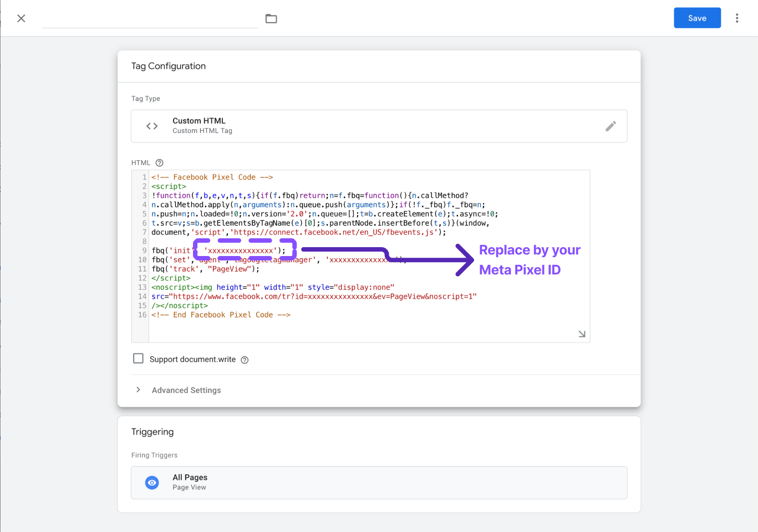Save the tag with the Save button
The image size is (758, 532).
[x=697, y=18]
